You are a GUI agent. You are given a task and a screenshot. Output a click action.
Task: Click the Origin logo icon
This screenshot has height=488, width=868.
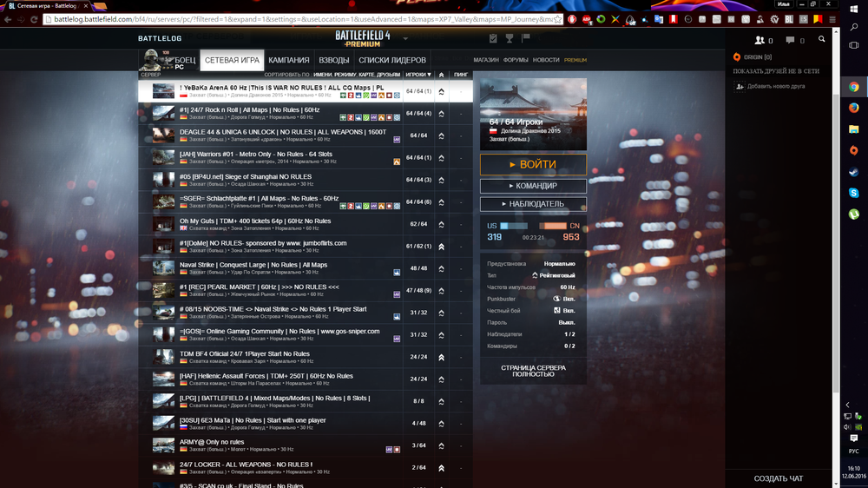point(737,57)
